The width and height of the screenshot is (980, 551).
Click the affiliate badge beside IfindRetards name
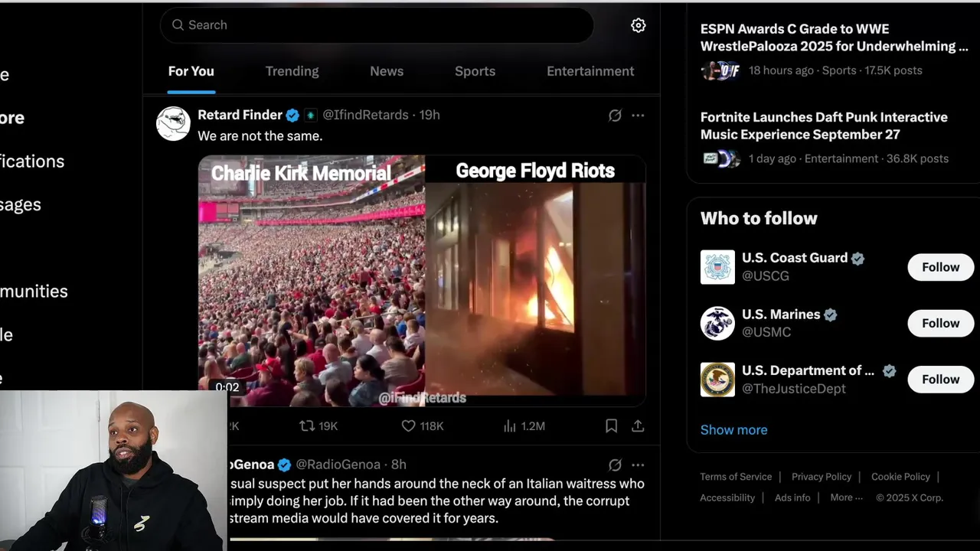(310, 116)
